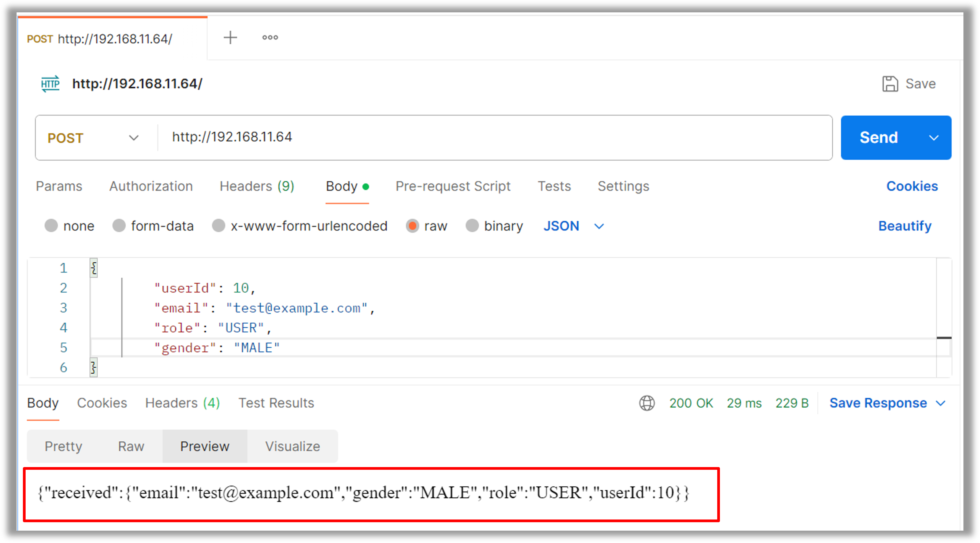Viewport: 980px width, 543px height.
Task: Open the Headers (9) request tab
Action: tap(257, 186)
